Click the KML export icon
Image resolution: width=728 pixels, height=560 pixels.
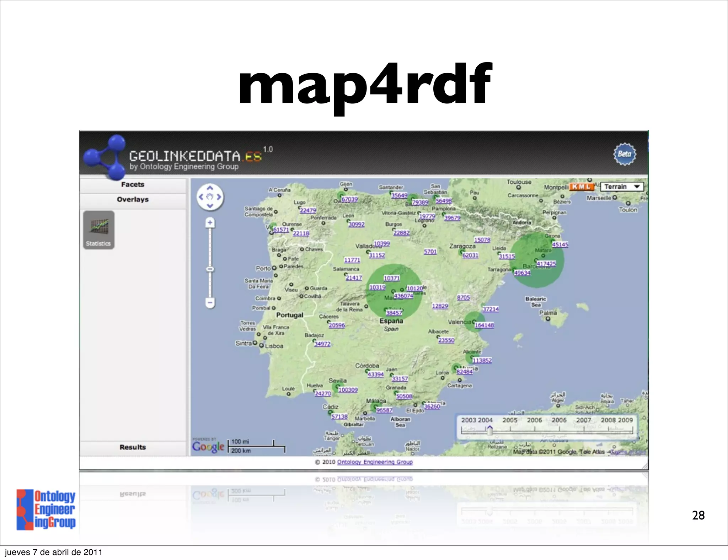click(x=582, y=187)
